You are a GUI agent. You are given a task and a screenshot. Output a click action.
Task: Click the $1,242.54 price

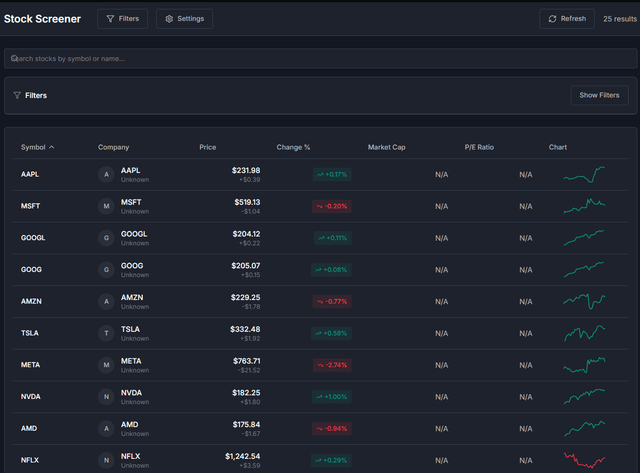pos(242,456)
